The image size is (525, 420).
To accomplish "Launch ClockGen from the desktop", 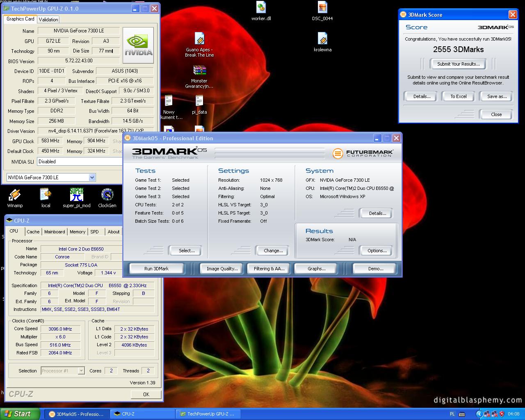I will [x=107, y=198].
